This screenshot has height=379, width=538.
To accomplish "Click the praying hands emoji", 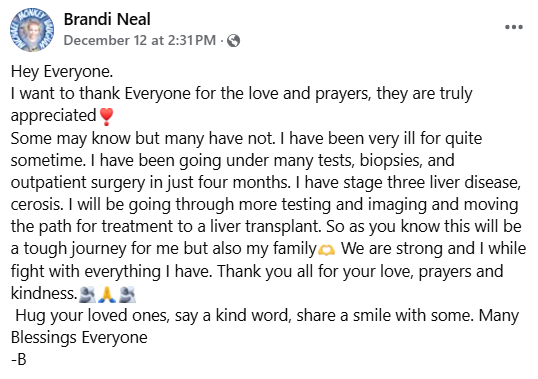I will 107,295.
